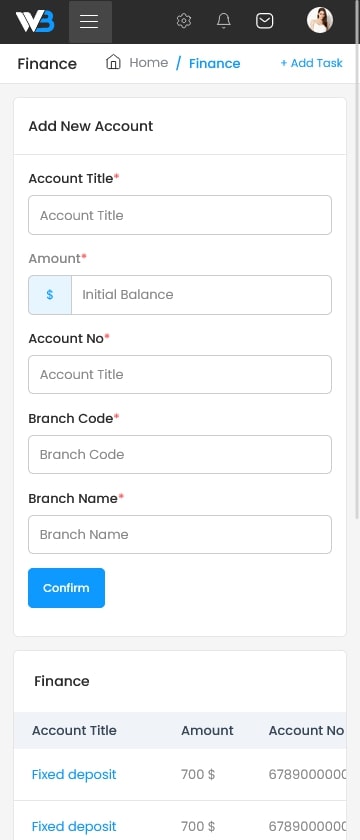Open the user profile avatar
360x840 pixels.
pyautogui.click(x=320, y=20)
